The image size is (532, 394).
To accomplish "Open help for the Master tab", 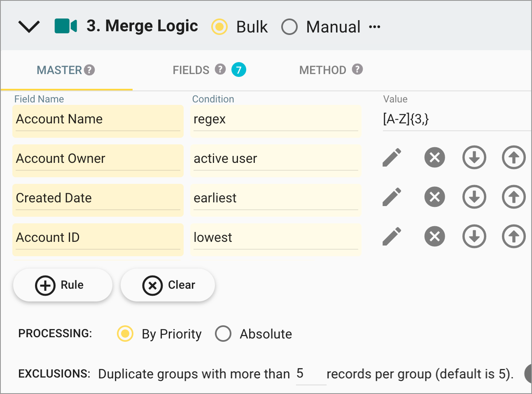I will click(89, 70).
